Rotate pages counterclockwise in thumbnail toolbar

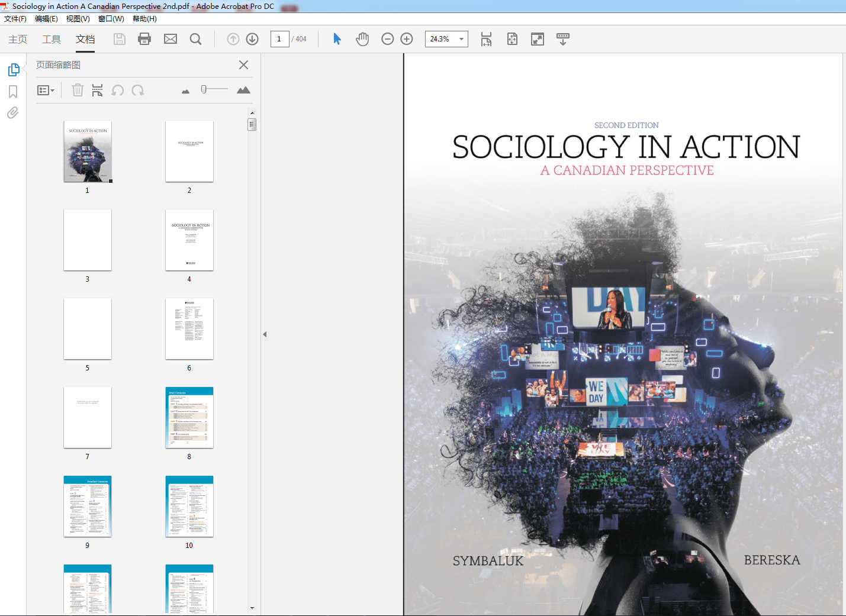[x=118, y=90]
